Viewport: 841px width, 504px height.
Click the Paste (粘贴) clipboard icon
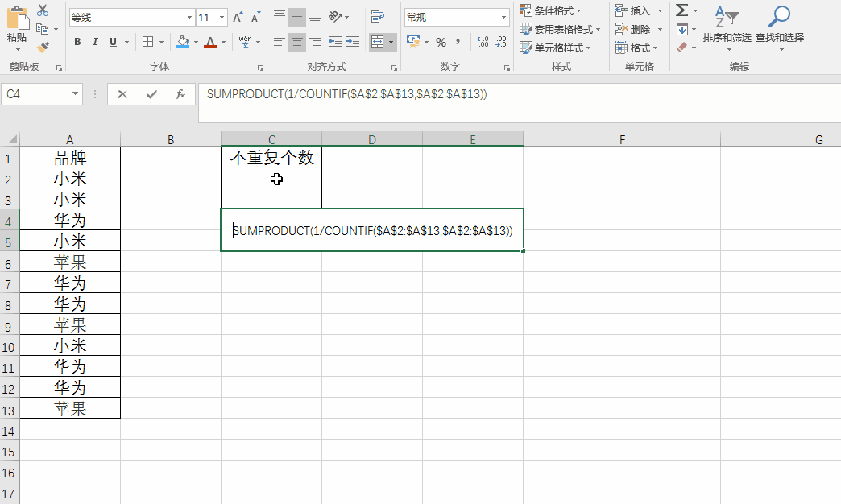pos(18,19)
